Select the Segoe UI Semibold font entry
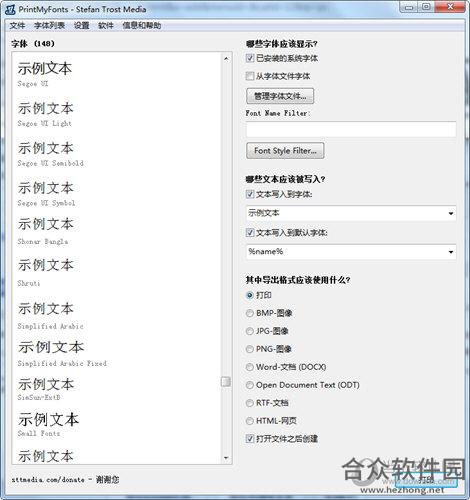The height and width of the screenshot is (500, 470). 51,154
